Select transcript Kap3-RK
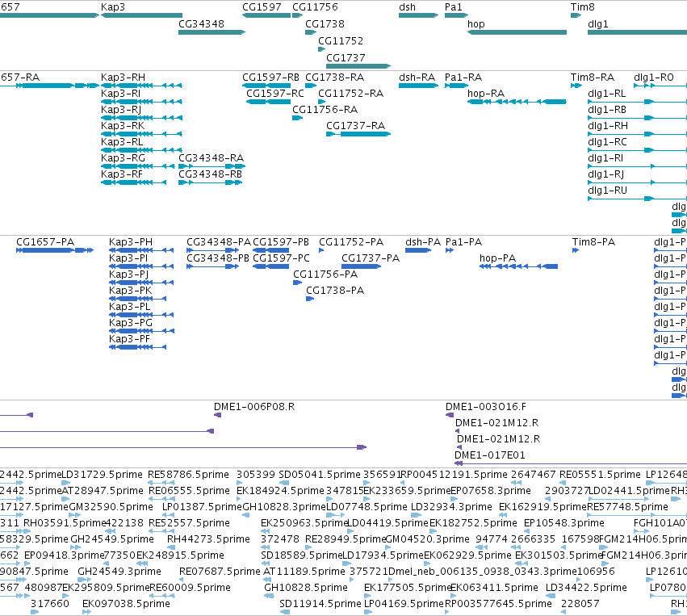The width and height of the screenshot is (687, 616). [141, 134]
